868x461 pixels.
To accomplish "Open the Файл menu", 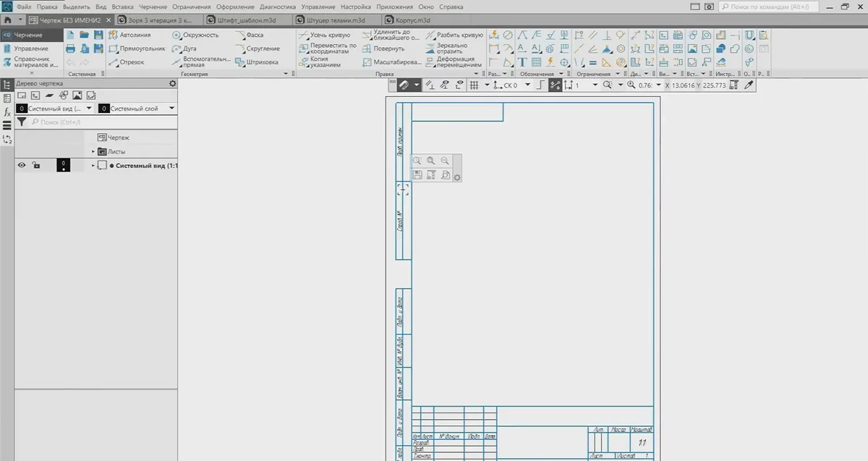I will (x=24, y=7).
